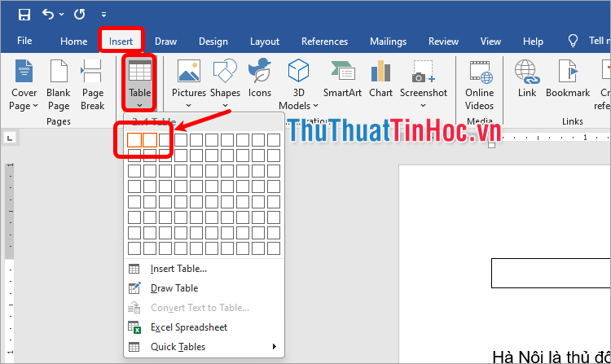Select the first cell in the table grid
Viewport: 611px width, 364px height.
pyautogui.click(x=134, y=140)
